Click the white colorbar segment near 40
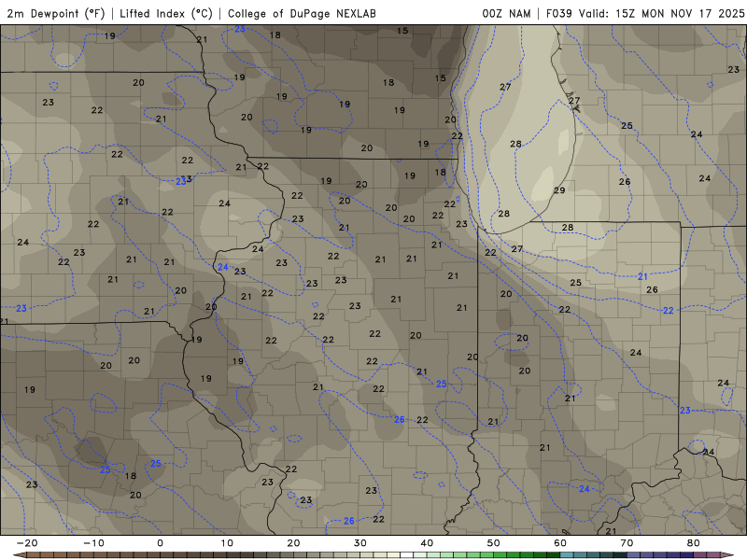The height and width of the screenshot is (560, 747). 406,555
